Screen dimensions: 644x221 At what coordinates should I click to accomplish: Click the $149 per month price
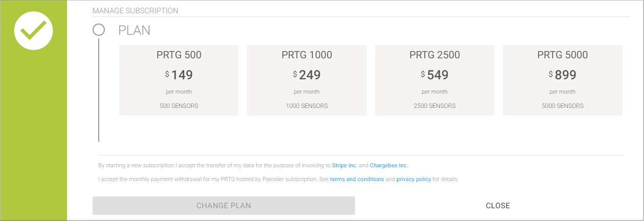point(179,75)
